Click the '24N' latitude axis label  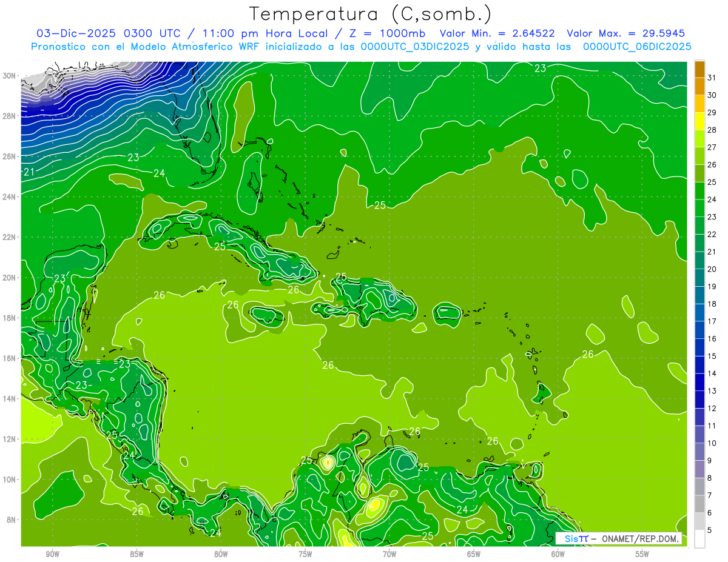[10, 196]
